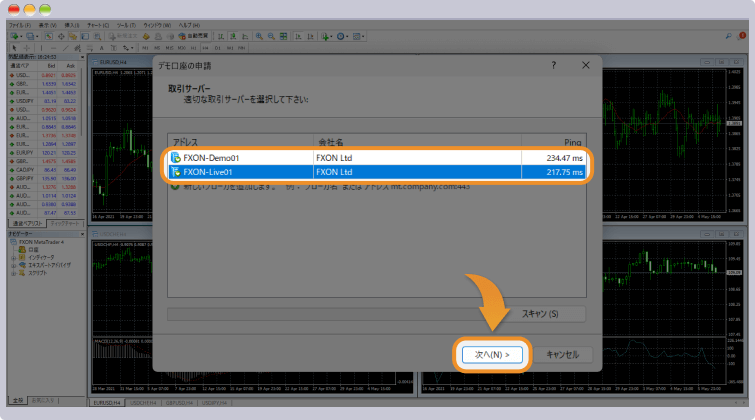This screenshot has width=755, height=420.
Task: Open the Indicators dropdown arrow
Action: [331, 37]
